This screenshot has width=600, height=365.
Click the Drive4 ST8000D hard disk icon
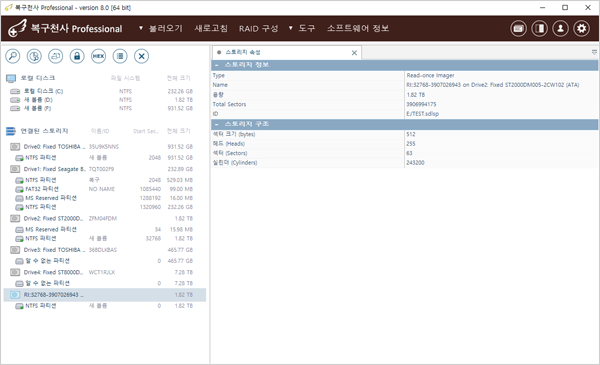(x=15, y=272)
